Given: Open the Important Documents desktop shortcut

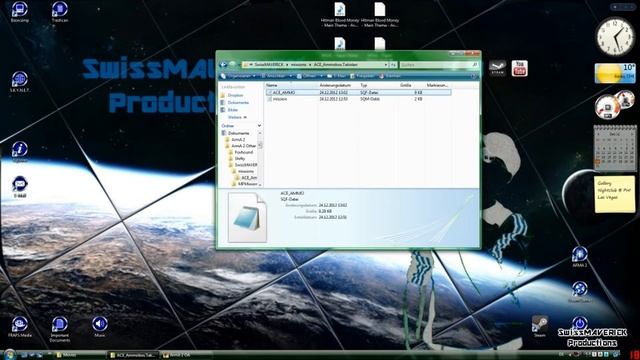Looking at the screenshot, I should point(60,325).
